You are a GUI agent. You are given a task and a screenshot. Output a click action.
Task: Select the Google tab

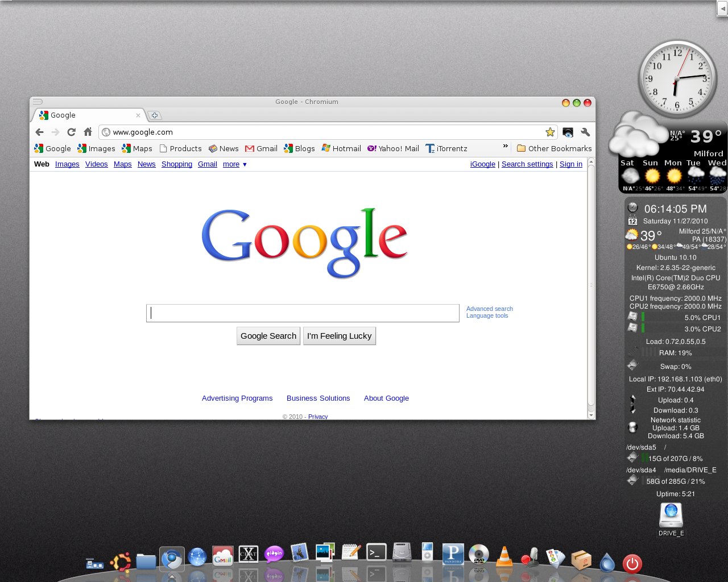tap(89, 115)
